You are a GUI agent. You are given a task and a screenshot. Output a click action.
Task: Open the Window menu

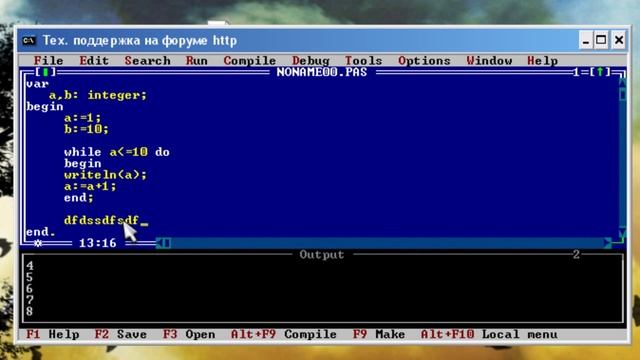pyautogui.click(x=489, y=61)
